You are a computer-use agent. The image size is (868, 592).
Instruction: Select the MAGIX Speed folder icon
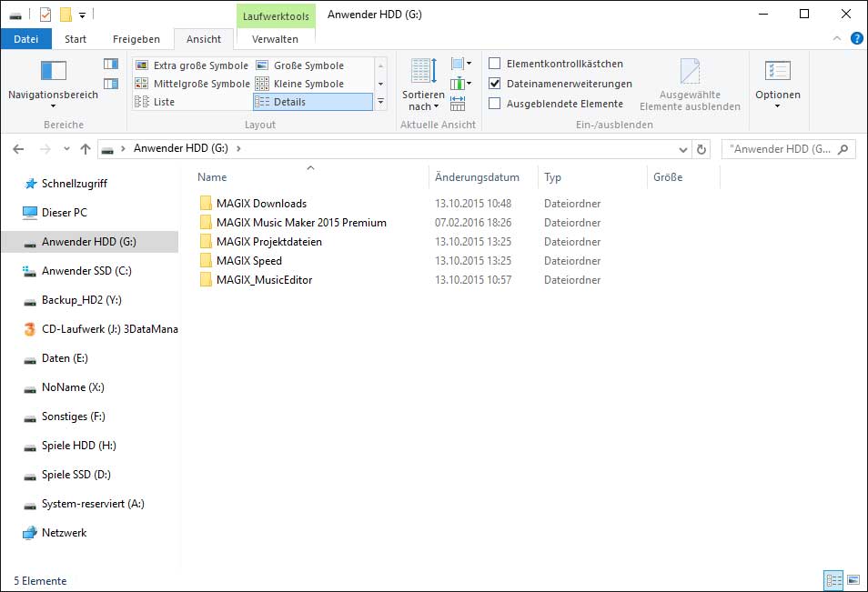click(206, 261)
